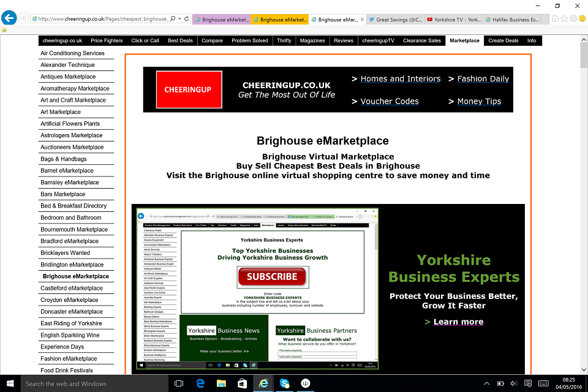Open the Windows Store taskbar icon

pyautogui.click(x=243, y=383)
